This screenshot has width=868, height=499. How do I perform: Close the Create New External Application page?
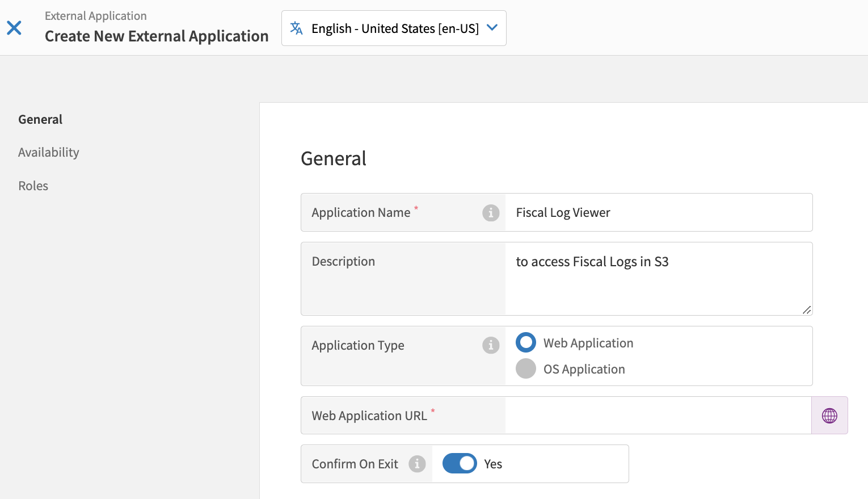coord(14,28)
